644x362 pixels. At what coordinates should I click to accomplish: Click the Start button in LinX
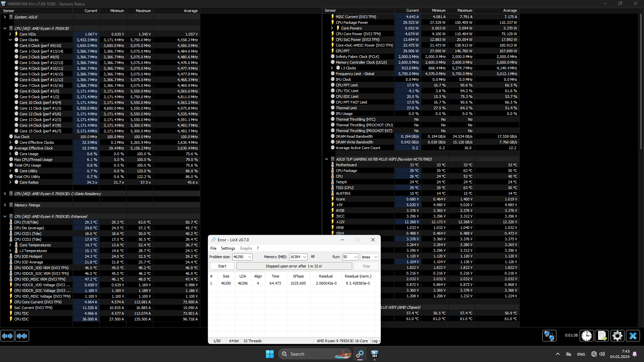(x=222, y=266)
